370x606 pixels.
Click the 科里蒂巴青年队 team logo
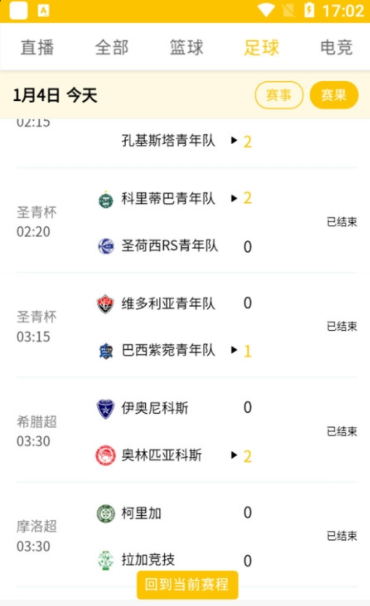106,200
